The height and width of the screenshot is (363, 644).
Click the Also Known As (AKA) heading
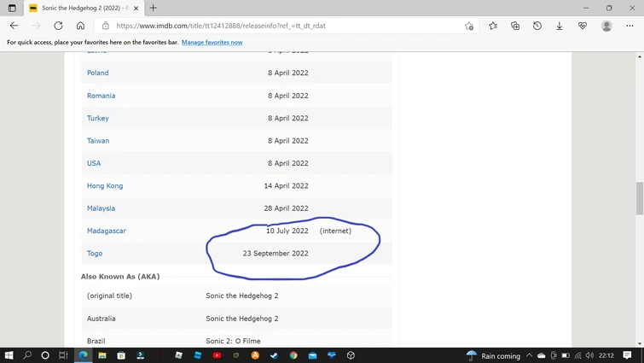[x=120, y=276]
